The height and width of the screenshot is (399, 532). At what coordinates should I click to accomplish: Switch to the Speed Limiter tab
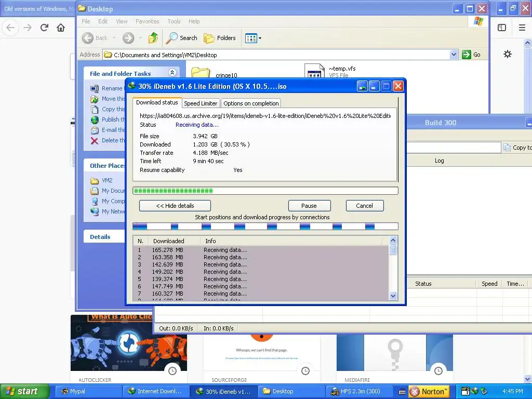201,103
